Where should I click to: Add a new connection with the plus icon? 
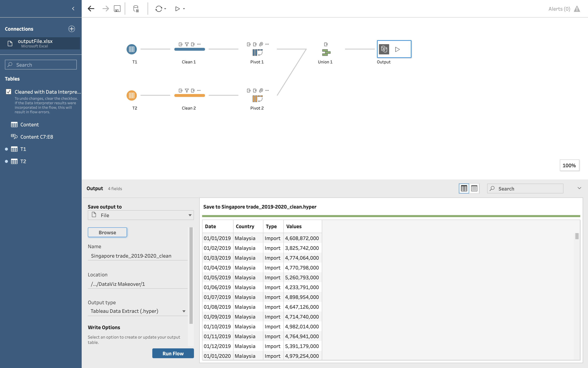tap(71, 29)
